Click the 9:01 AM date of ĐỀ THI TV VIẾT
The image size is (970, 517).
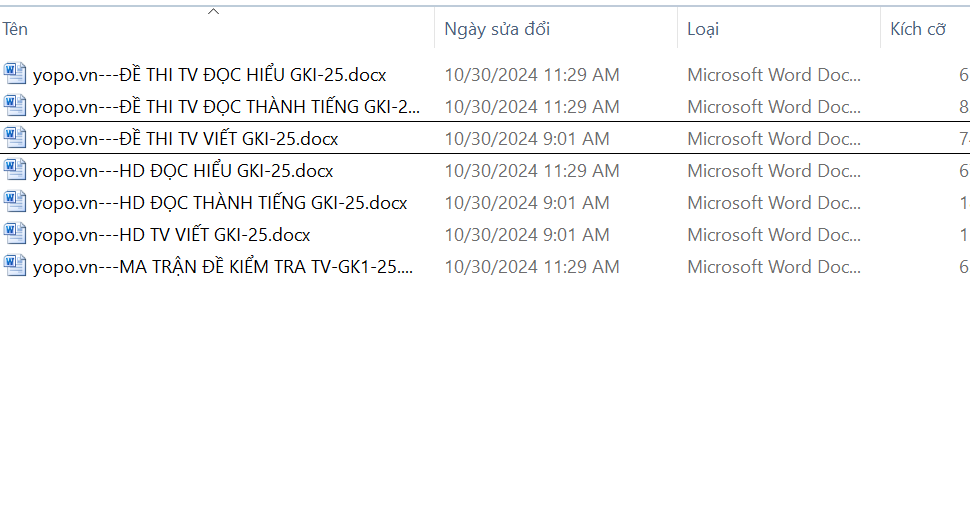(x=526, y=139)
